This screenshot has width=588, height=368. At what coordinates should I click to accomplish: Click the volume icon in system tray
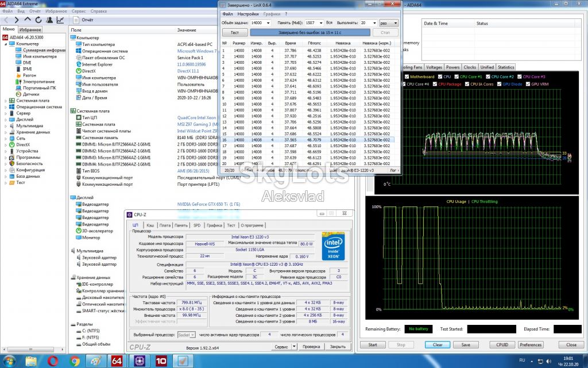click(550, 361)
